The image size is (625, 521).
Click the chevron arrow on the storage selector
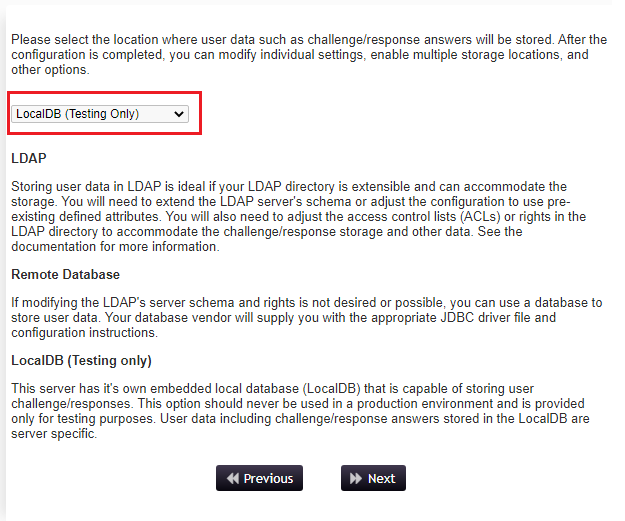[179, 114]
